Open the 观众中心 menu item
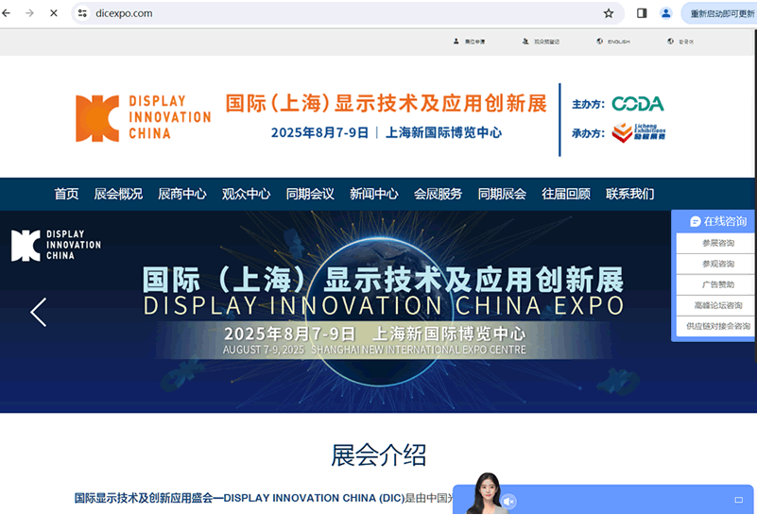This screenshot has height=532, width=757. [246, 194]
